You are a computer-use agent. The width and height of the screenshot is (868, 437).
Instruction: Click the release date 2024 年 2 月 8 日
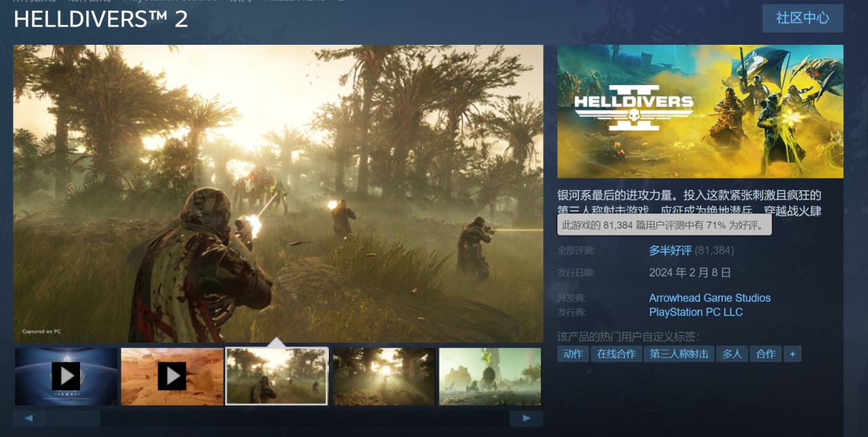(690, 273)
